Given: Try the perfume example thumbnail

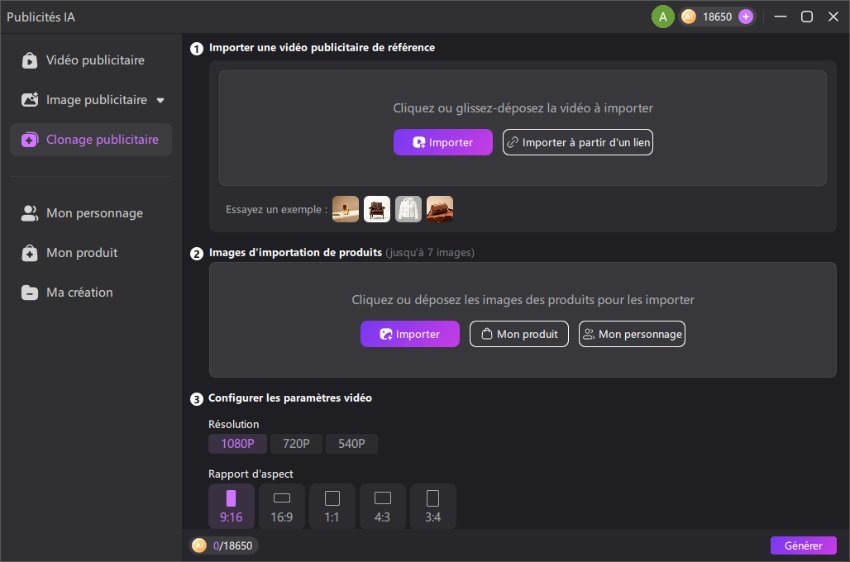Looking at the screenshot, I should [345, 209].
